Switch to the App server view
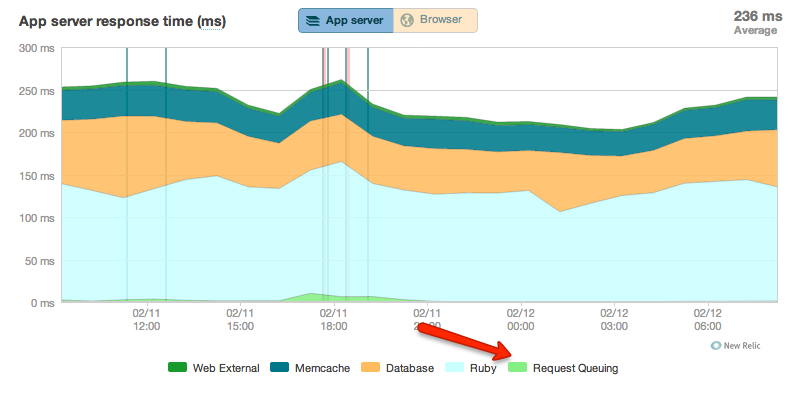 point(346,20)
